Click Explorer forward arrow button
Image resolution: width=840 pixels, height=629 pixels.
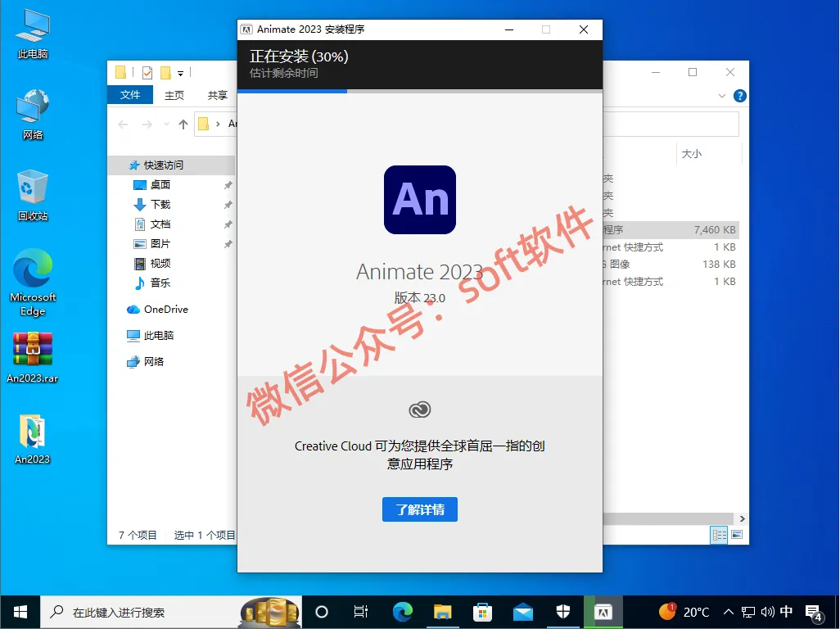click(x=147, y=124)
